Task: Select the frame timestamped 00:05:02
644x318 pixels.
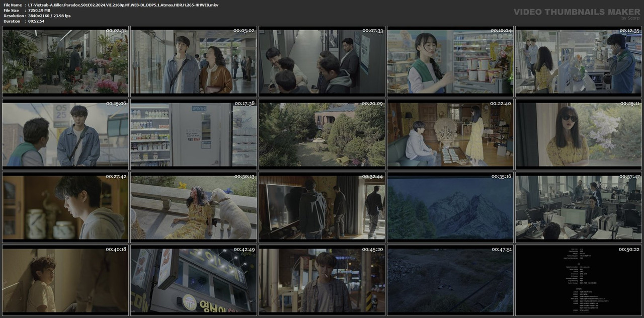Action: pyautogui.click(x=194, y=61)
